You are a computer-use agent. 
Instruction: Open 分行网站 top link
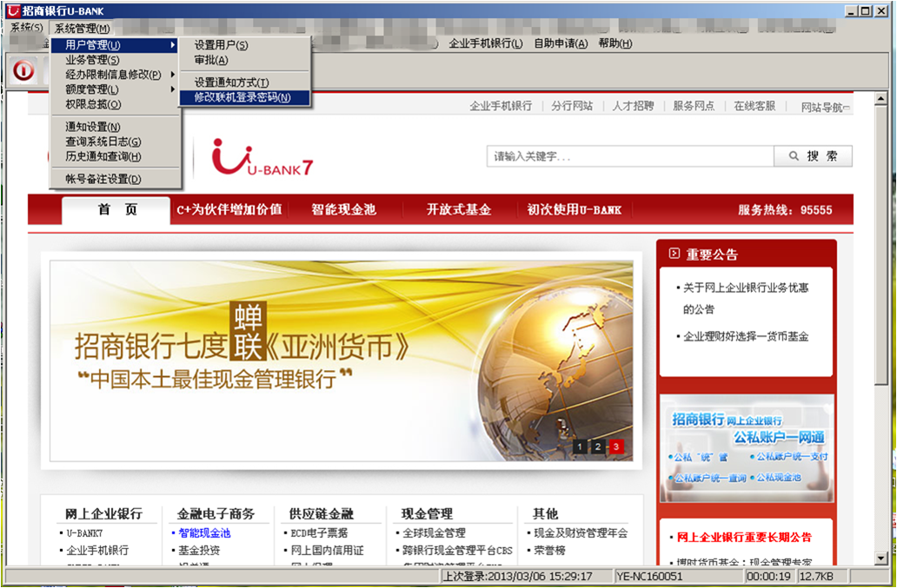pyautogui.click(x=572, y=106)
